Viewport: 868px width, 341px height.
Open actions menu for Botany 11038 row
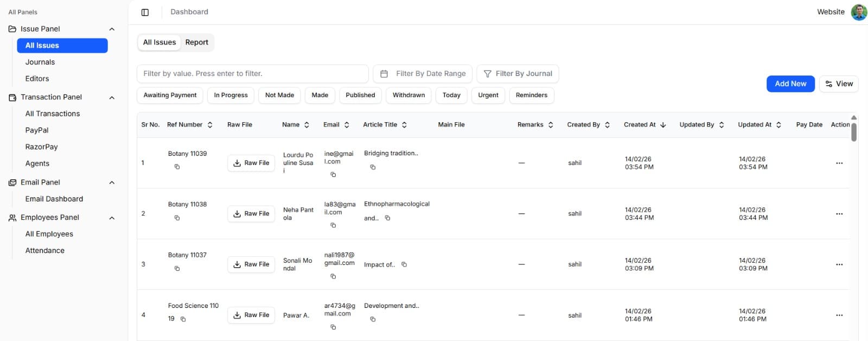point(839,214)
